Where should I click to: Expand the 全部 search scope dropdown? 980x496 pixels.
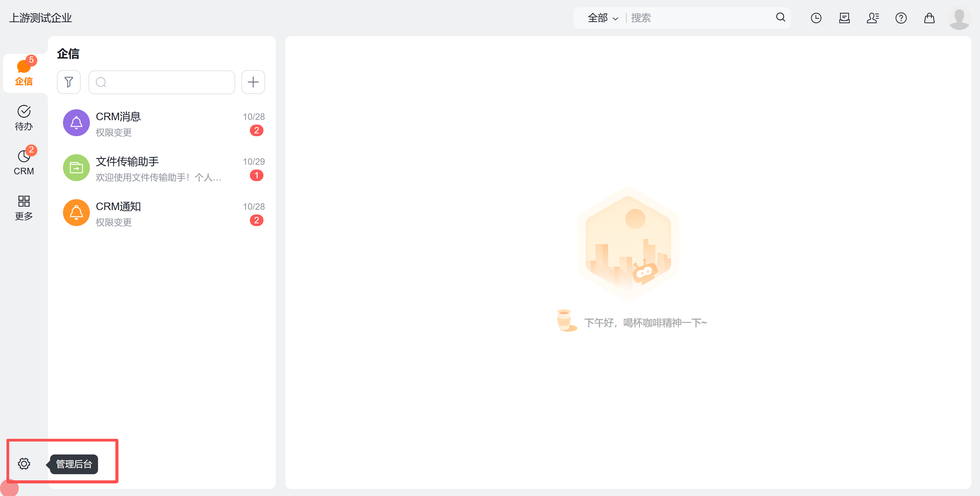[603, 18]
